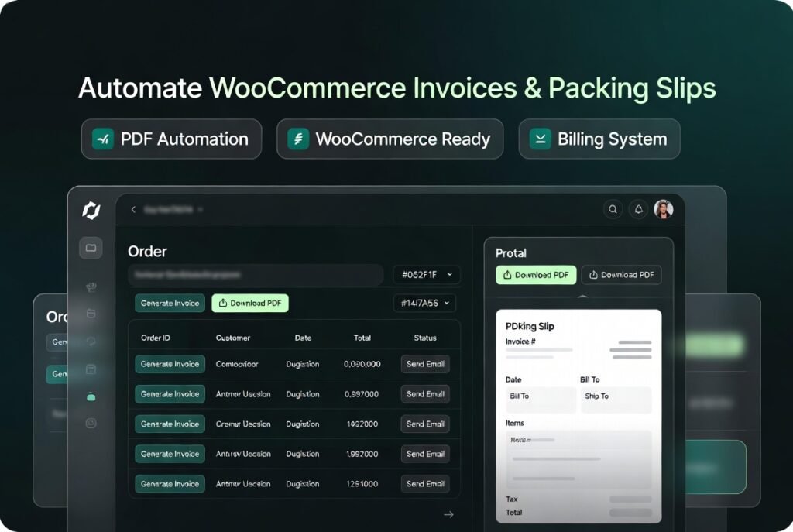Viewport: 793px width, 532px height.
Task: Send Email for the 0,997000 total row
Action: [425, 394]
